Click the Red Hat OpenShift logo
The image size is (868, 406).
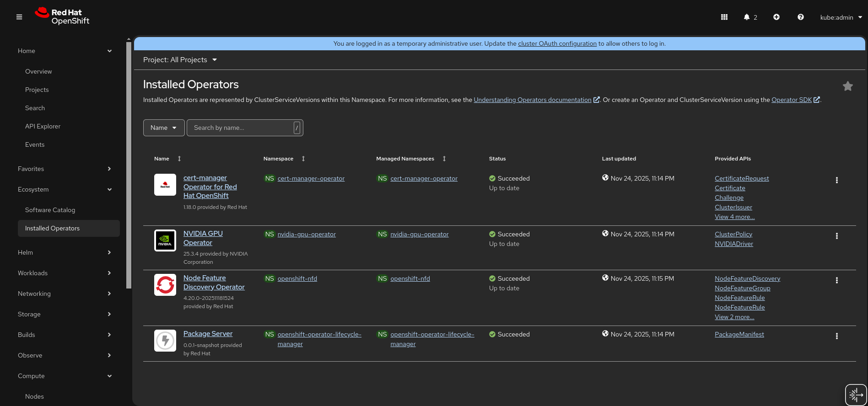click(62, 16)
